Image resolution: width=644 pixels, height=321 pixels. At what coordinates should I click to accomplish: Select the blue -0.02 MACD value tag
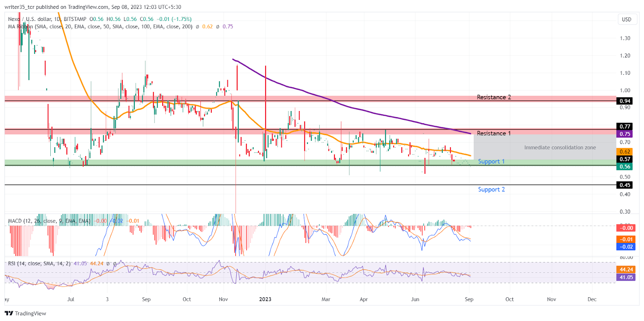[626, 247]
